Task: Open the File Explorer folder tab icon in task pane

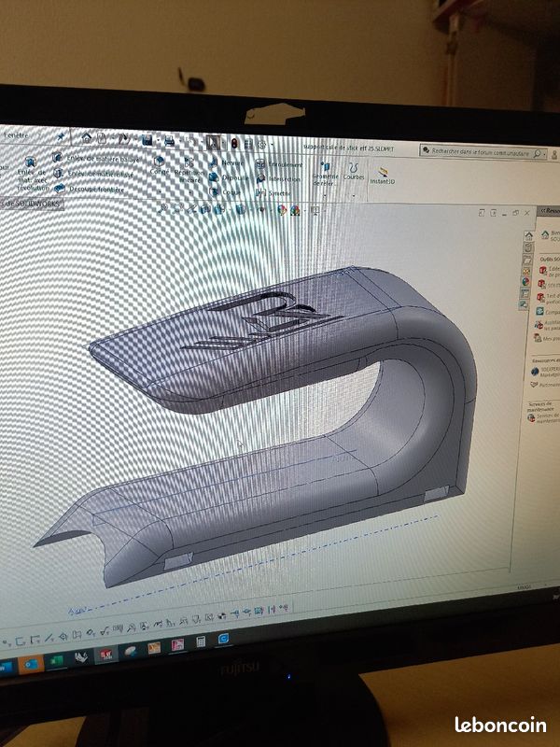Action: coord(527,261)
